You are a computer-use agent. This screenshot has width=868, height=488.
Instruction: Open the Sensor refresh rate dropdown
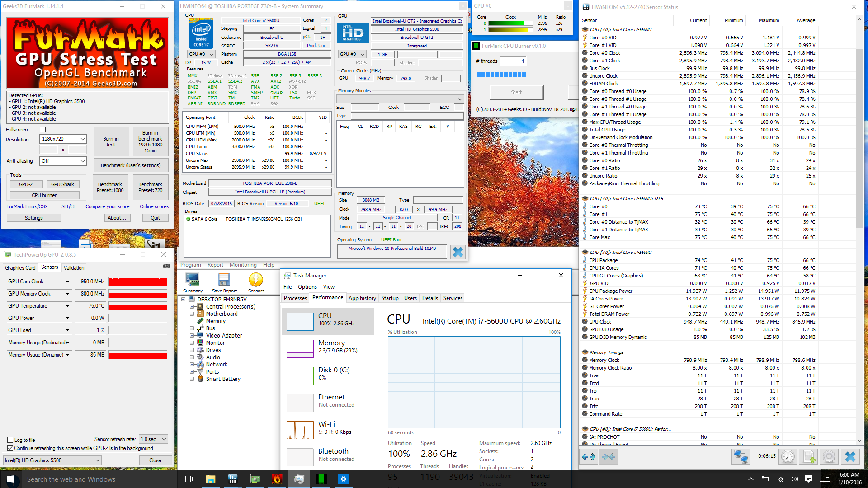click(153, 439)
